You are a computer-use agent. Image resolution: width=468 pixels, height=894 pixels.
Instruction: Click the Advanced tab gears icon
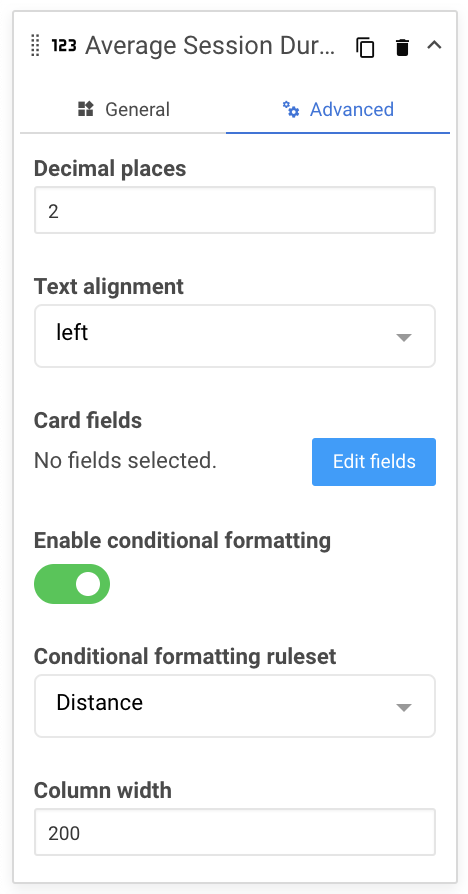tap(291, 109)
